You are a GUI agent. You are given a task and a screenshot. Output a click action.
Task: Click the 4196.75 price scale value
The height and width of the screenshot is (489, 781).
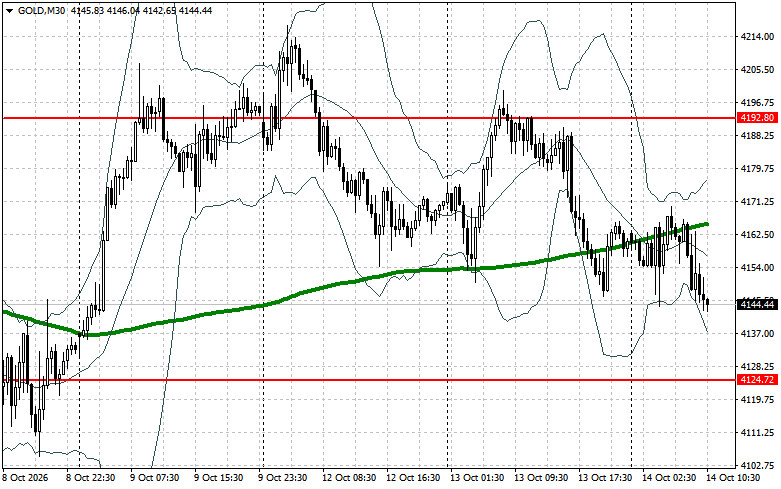(x=757, y=103)
